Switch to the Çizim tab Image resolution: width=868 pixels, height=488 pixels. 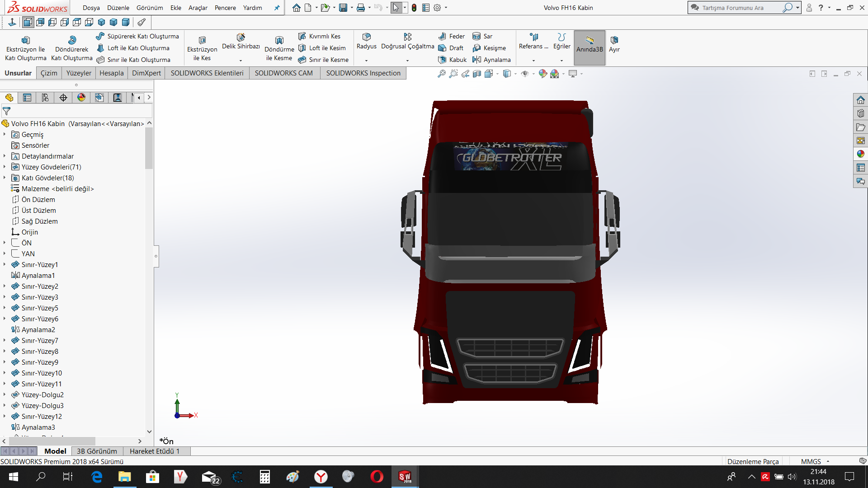[49, 73]
